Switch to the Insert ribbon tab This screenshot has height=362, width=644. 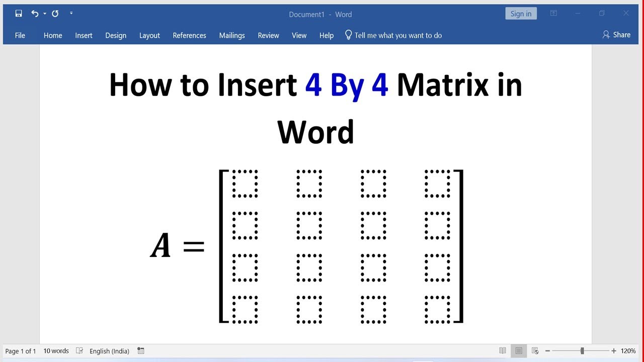tap(84, 35)
